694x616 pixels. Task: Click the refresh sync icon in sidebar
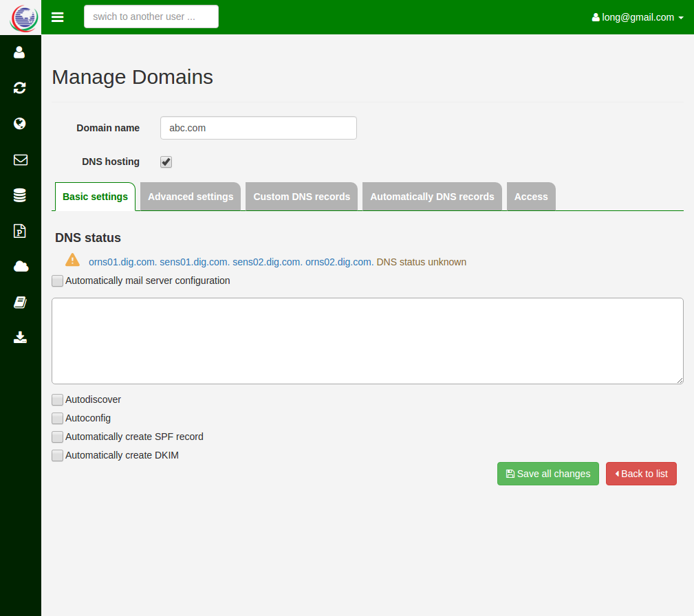pyautogui.click(x=20, y=87)
